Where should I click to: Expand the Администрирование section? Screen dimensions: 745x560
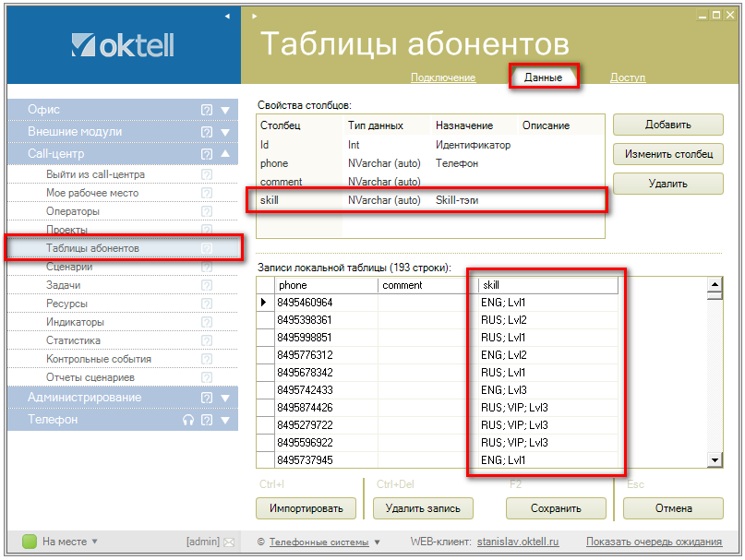coord(225,398)
